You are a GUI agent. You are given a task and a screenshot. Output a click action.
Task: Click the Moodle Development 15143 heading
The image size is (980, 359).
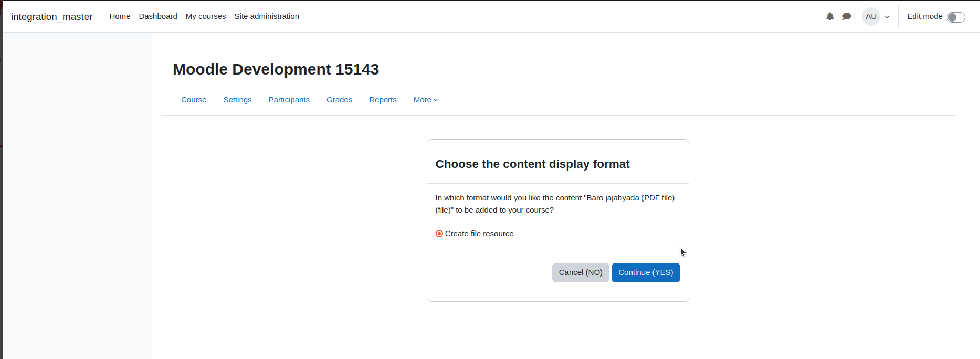(276, 69)
